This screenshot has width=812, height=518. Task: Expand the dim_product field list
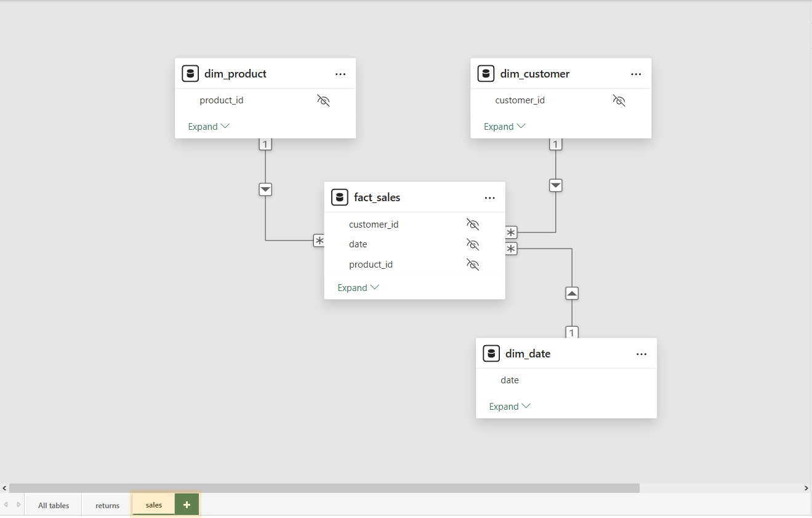click(x=208, y=126)
